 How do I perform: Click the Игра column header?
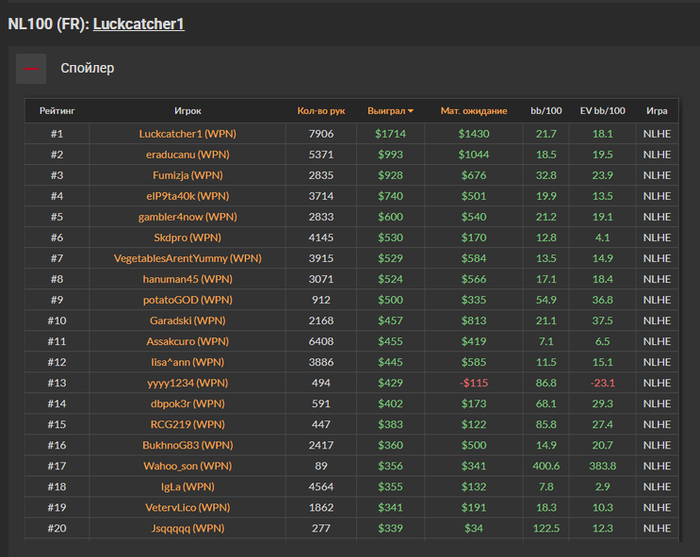pyautogui.click(x=657, y=111)
